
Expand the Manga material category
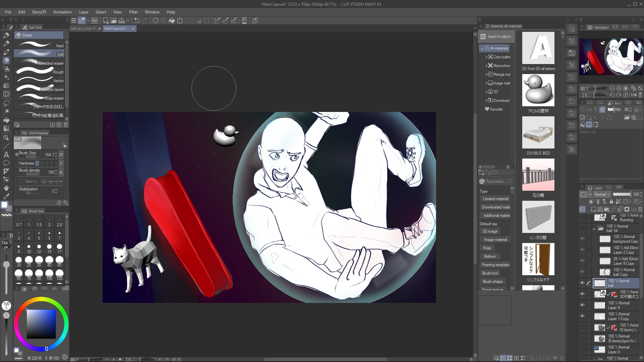(x=486, y=74)
